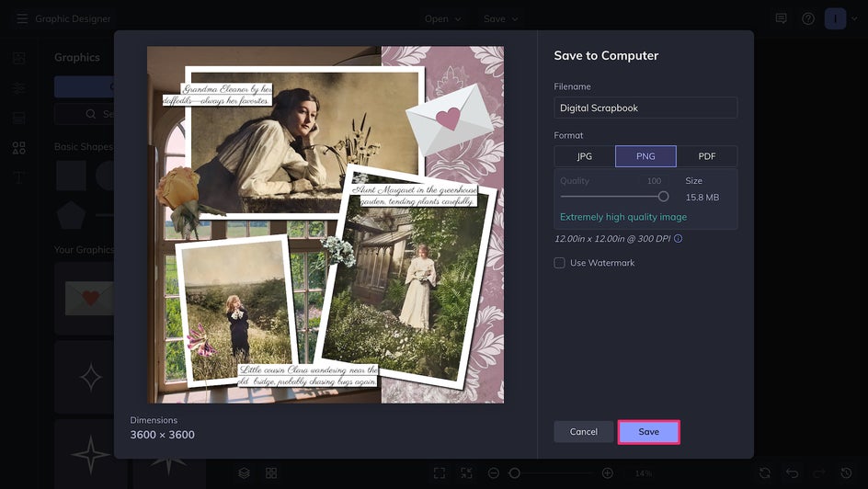Viewport: 868px width, 489px height.
Task: Click the Layers icon in bottom bar
Action: [x=244, y=473]
